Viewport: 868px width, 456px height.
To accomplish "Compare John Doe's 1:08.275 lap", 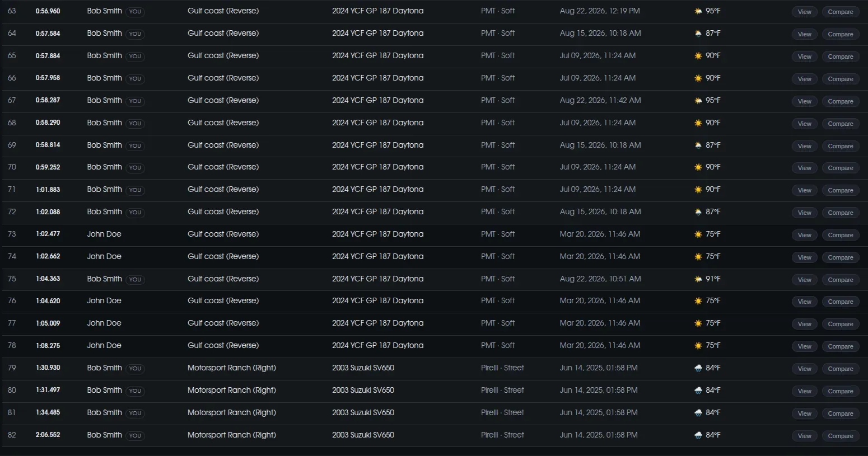I will coord(841,346).
